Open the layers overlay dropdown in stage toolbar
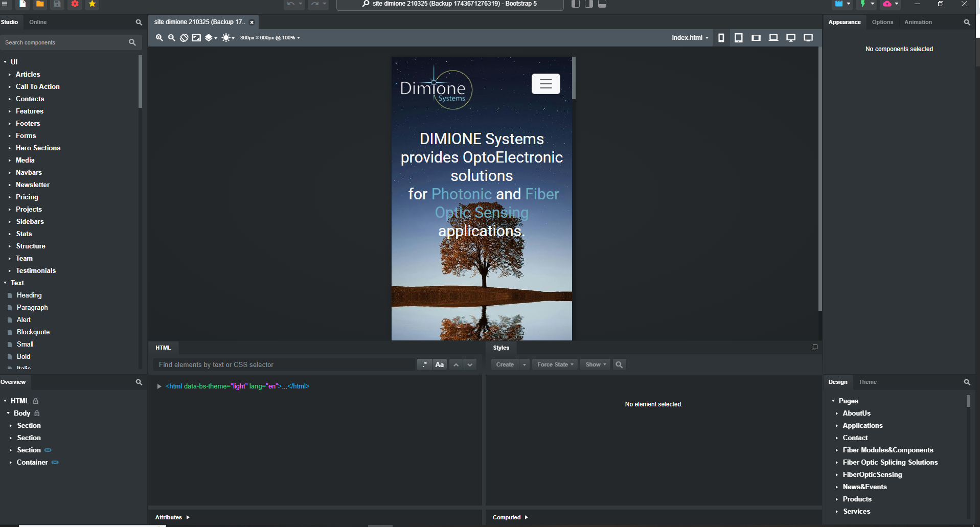This screenshot has height=527, width=980. [211, 38]
